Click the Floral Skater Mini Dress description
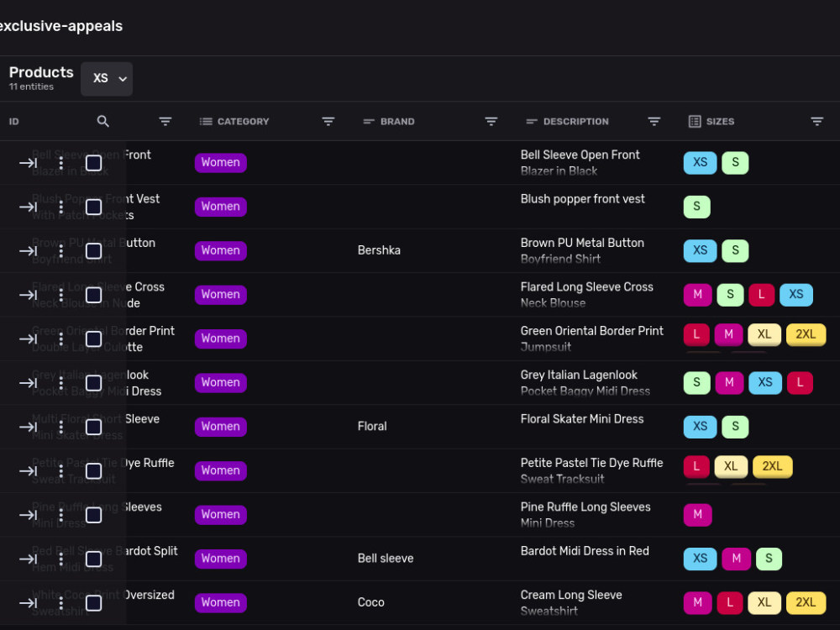The height and width of the screenshot is (630, 840). coord(582,419)
